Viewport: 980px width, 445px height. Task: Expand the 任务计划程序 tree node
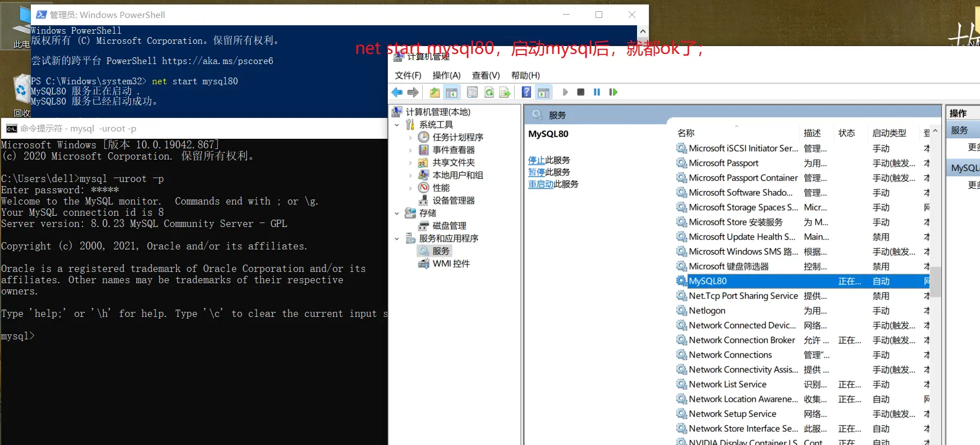[x=410, y=138]
